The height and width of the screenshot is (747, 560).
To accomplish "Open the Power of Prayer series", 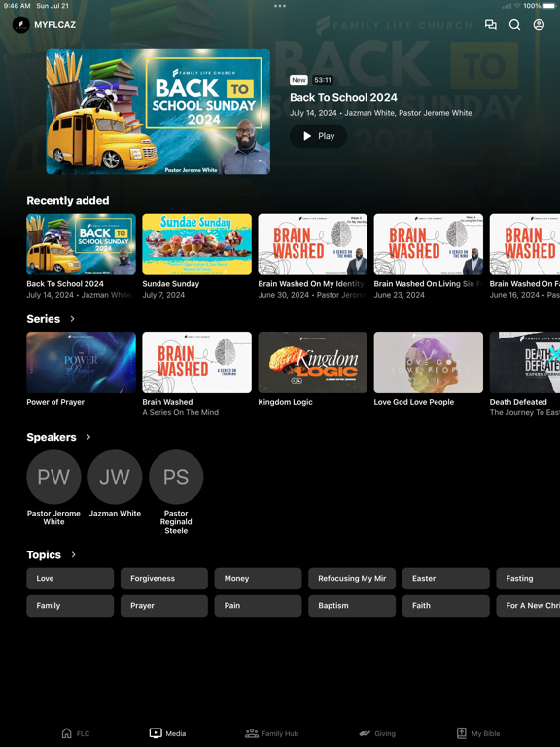I will (x=81, y=363).
